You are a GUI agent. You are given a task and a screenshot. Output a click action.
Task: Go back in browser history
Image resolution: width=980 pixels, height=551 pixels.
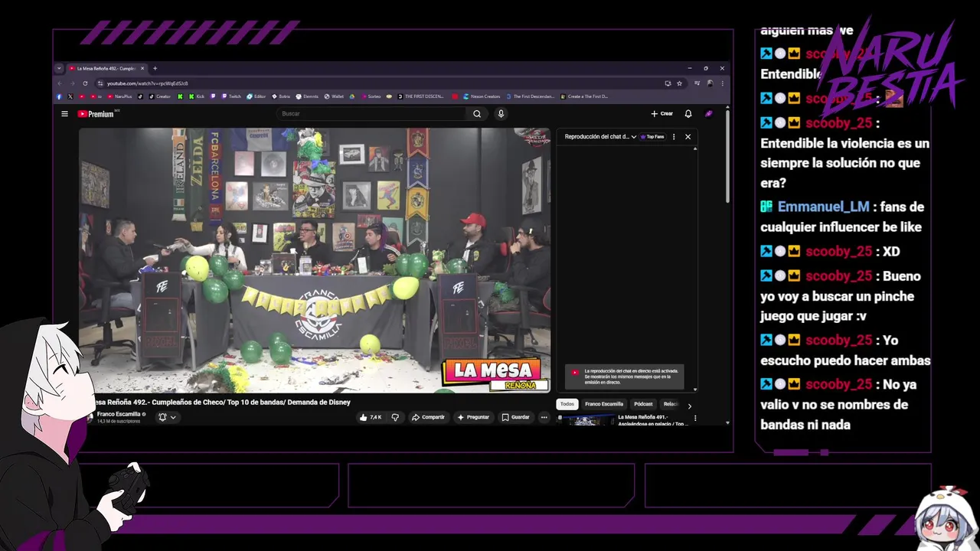pyautogui.click(x=60, y=83)
